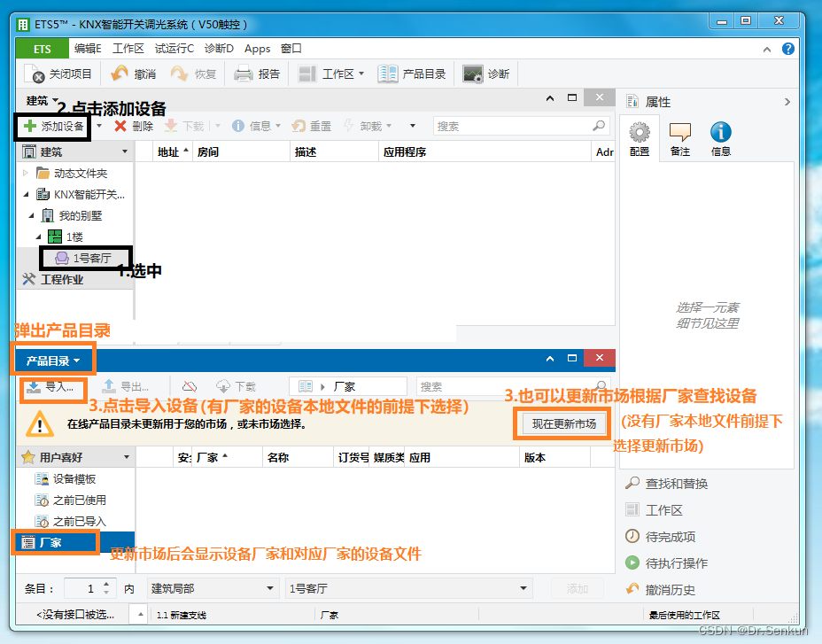The width and height of the screenshot is (822, 644).
Task: Open 撤销历史 in the right panel
Action: (672, 590)
